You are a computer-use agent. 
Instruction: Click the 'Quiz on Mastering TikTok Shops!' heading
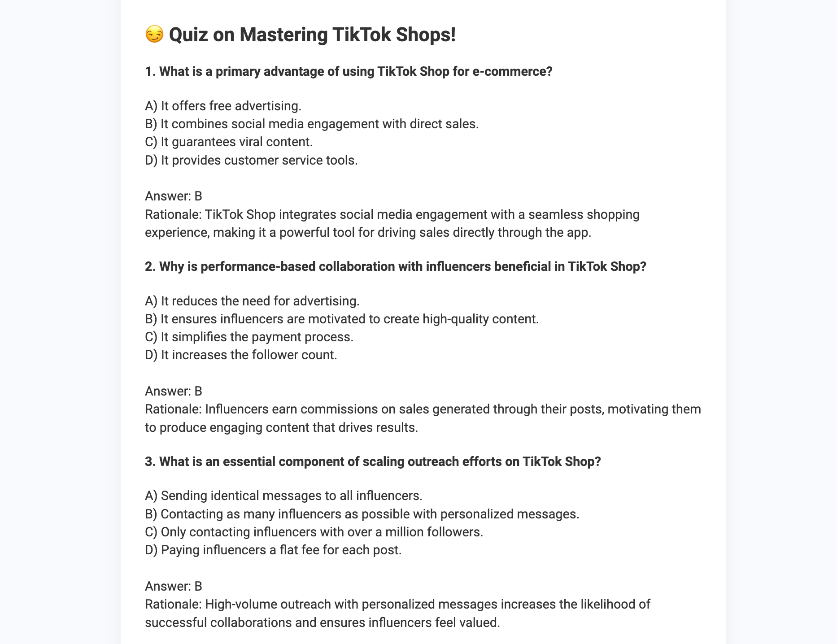(x=312, y=35)
